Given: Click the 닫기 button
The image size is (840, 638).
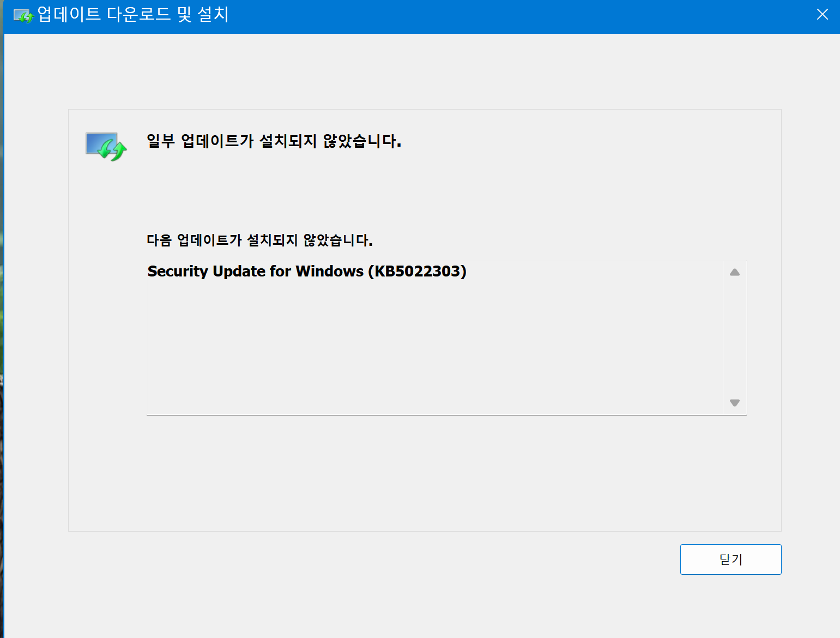Looking at the screenshot, I should coord(730,559).
